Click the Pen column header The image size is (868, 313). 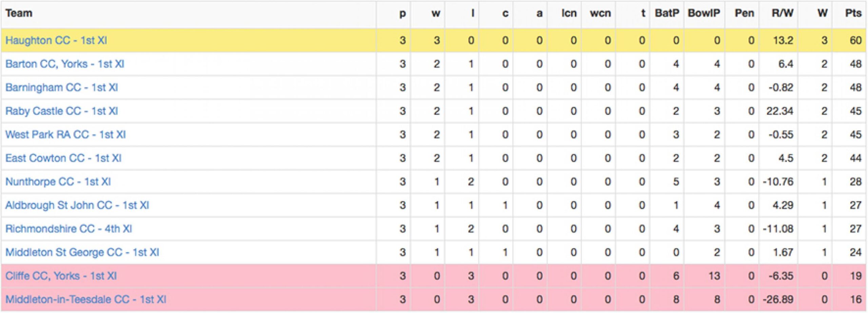[744, 13]
